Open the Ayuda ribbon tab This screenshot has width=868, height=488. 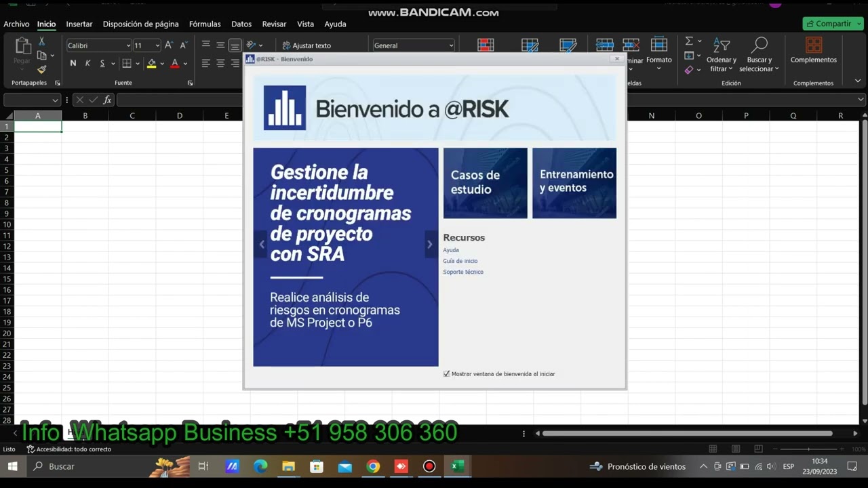pyautogui.click(x=335, y=24)
